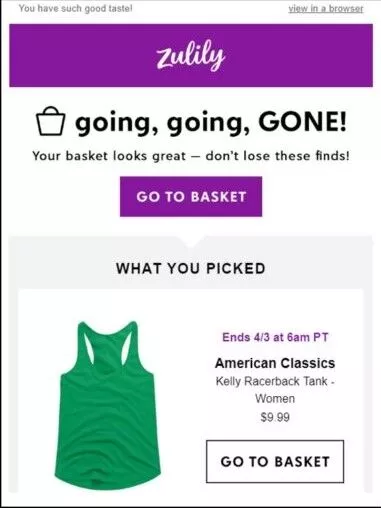Click 'Your basket looks great' subtitle text
The height and width of the screenshot is (508, 381).
109,156
